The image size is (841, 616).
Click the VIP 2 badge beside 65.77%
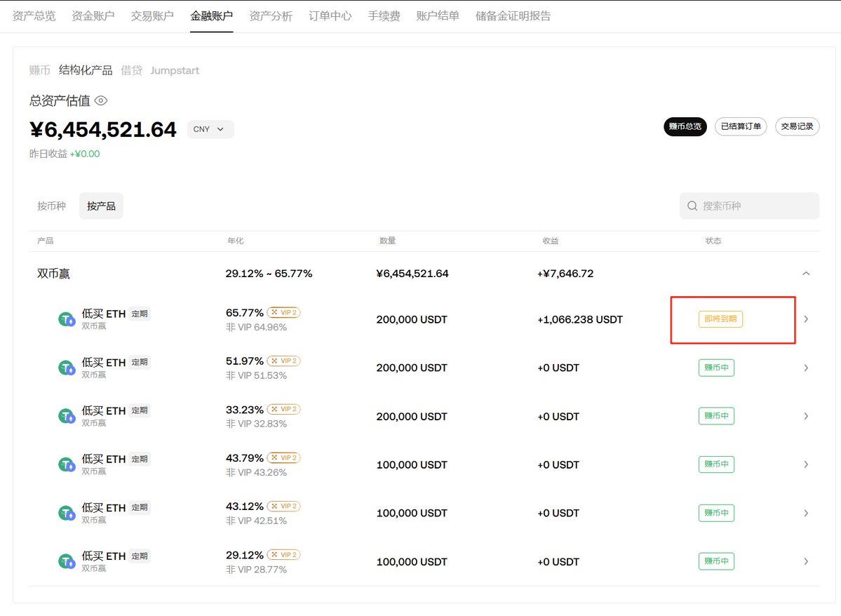[x=284, y=312]
